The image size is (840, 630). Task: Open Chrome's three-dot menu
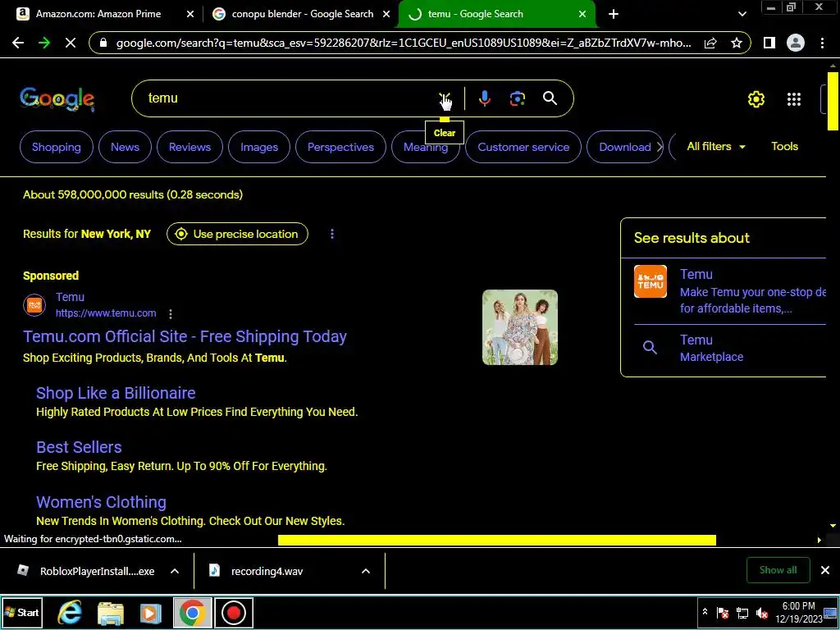pyautogui.click(x=822, y=43)
